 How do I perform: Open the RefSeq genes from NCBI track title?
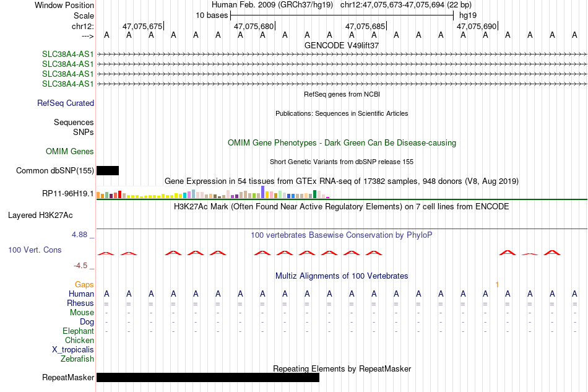(342, 94)
